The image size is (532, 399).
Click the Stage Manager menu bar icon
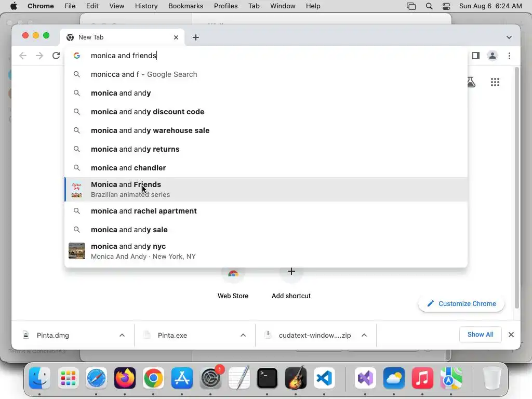pos(411,6)
